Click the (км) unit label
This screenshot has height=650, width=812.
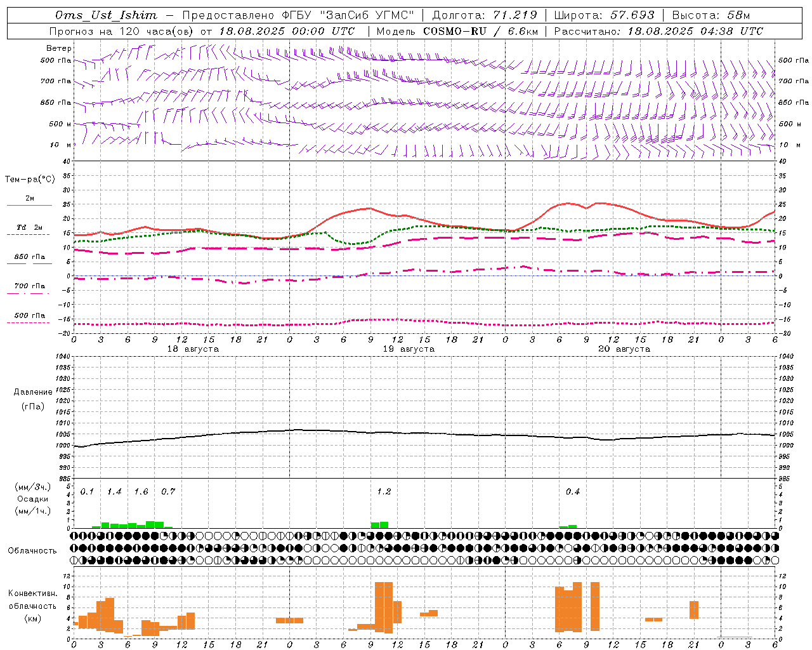tap(33, 618)
